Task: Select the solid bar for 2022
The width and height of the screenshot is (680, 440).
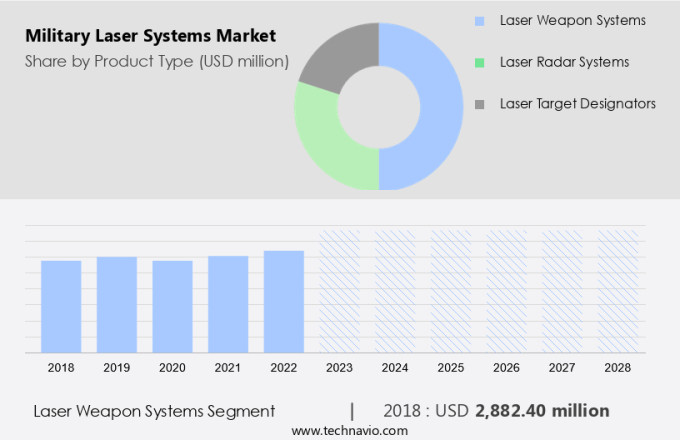Action: [284, 301]
